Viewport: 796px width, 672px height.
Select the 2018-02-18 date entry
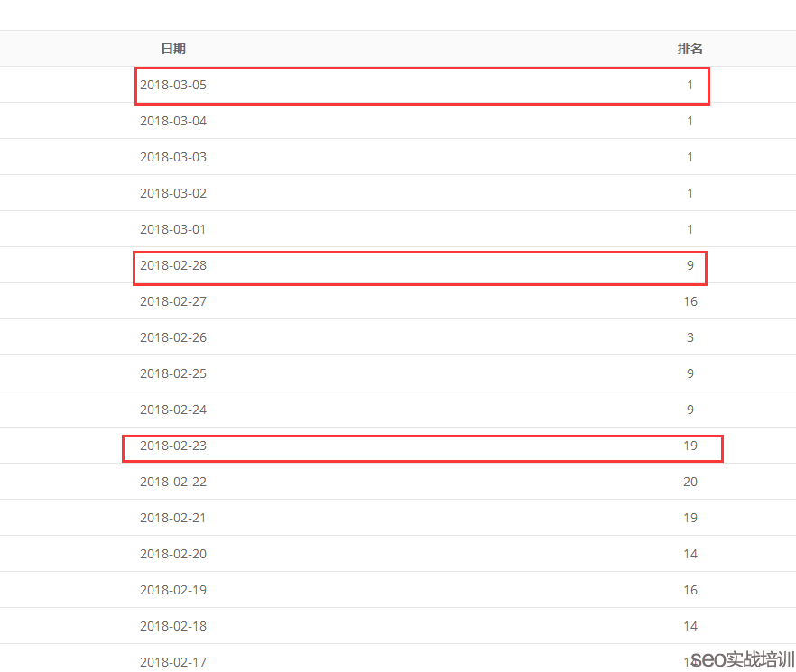pos(173,626)
